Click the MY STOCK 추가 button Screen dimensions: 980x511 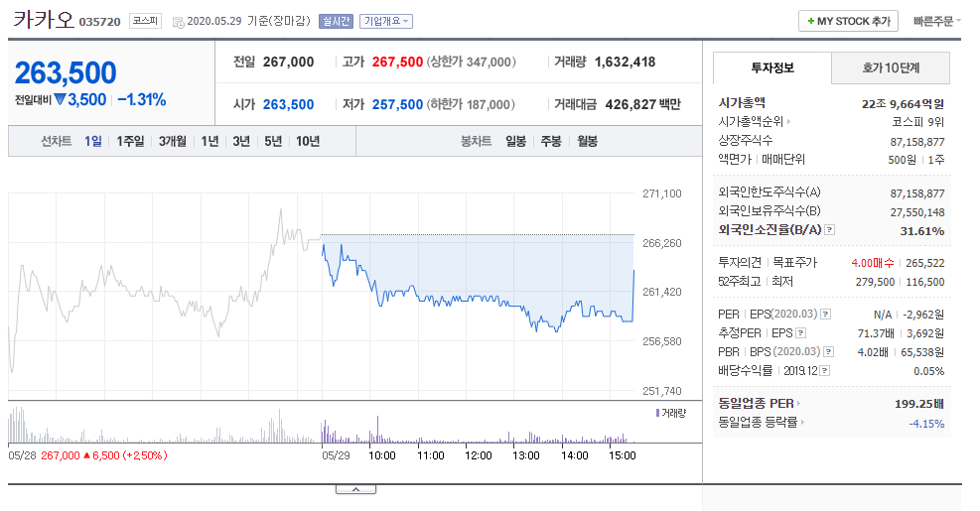pyautogui.click(x=848, y=21)
